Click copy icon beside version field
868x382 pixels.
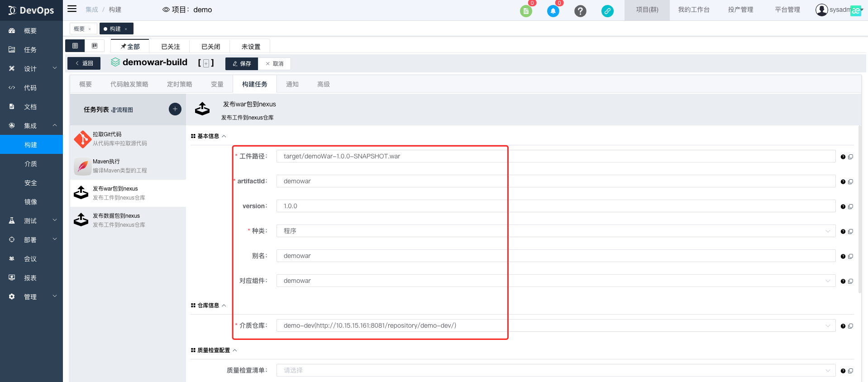851,206
